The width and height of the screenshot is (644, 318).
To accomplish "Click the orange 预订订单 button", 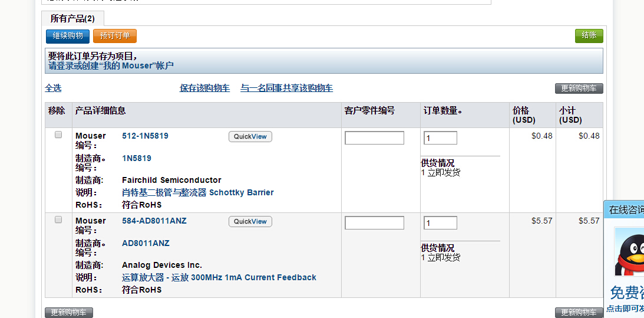I will point(114,36).
